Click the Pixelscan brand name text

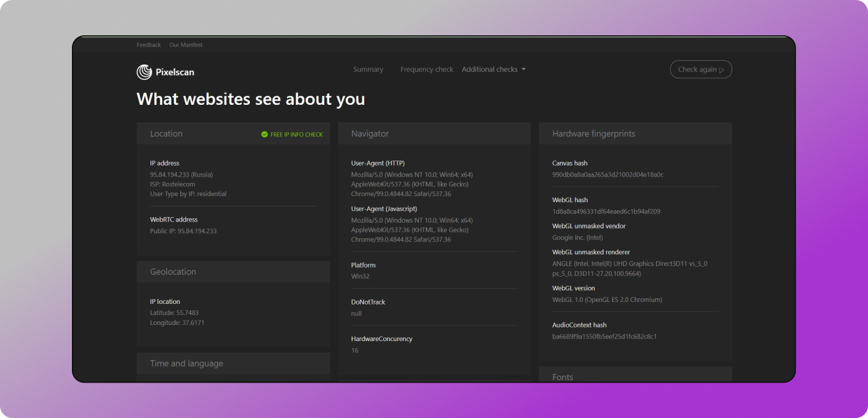pyautogui.click(x=175, y=72)
